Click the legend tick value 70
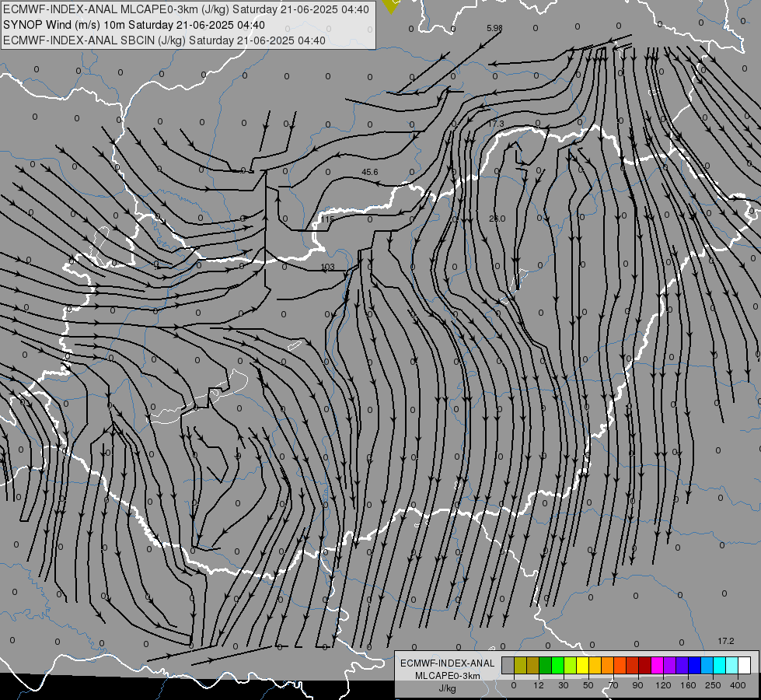 [613, 685]
